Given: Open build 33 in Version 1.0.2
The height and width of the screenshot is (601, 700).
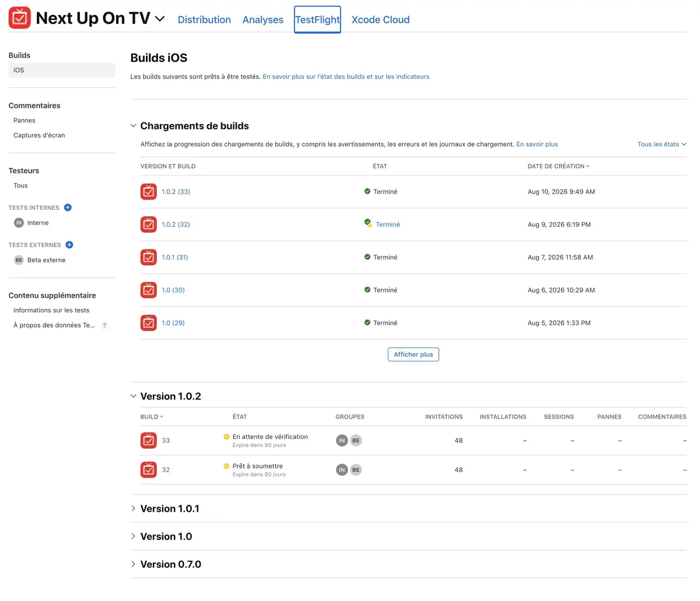Looking at the screenshot, I should coord(166,441).
